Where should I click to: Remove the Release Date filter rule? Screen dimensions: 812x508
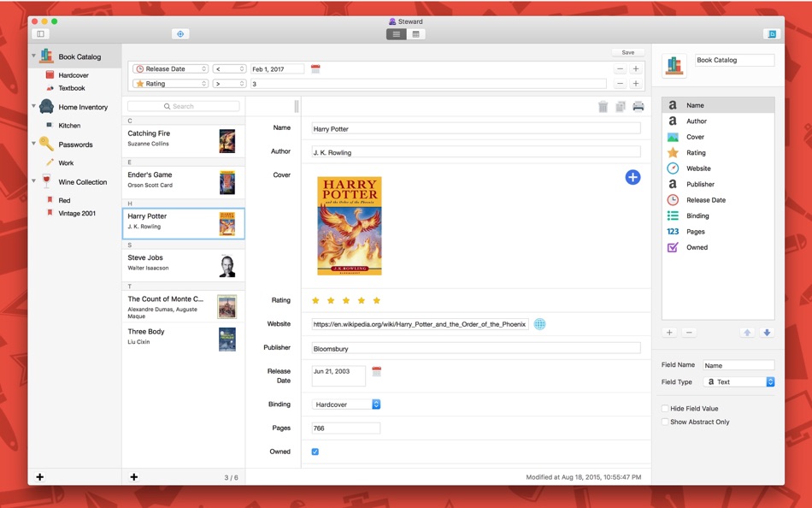[x=620, y=69]
